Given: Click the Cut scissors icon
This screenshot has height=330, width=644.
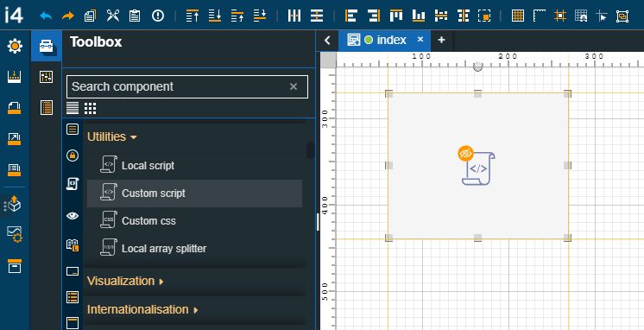Looking at the screenshot, I should click(112, 16).
